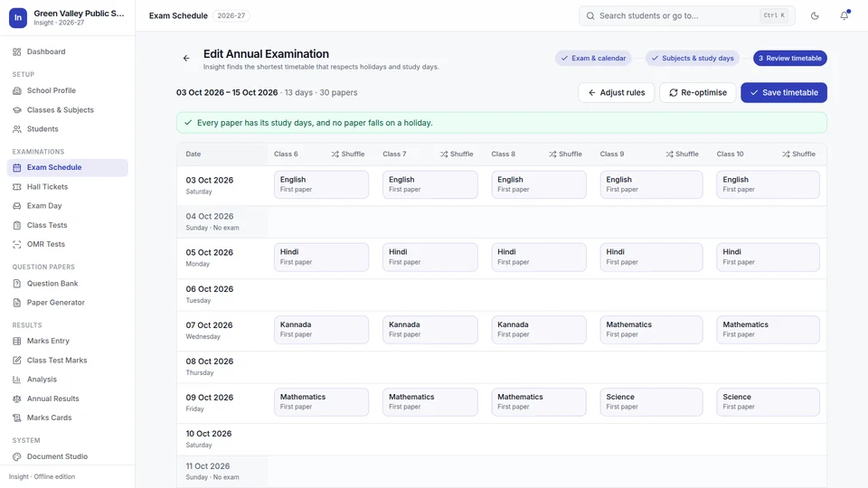Select Class 10 Science paper card
Screen dimensions: 868x488
768,402
